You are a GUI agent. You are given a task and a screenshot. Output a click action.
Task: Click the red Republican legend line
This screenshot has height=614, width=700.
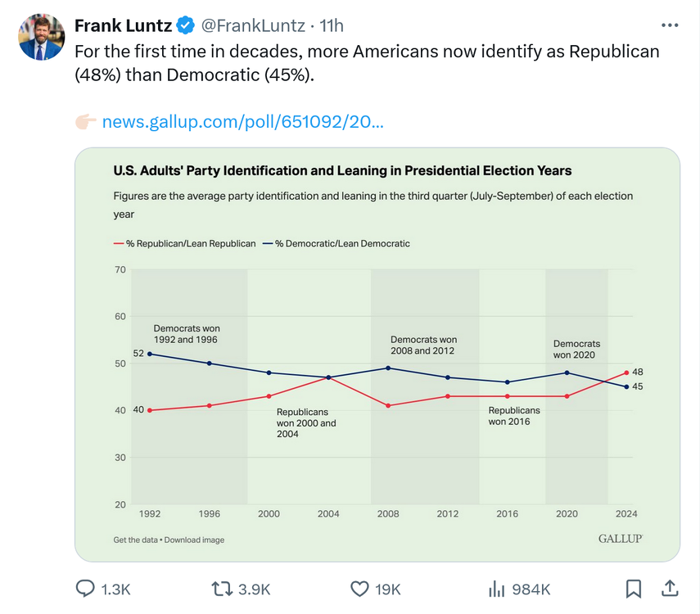tap(119, 244)
